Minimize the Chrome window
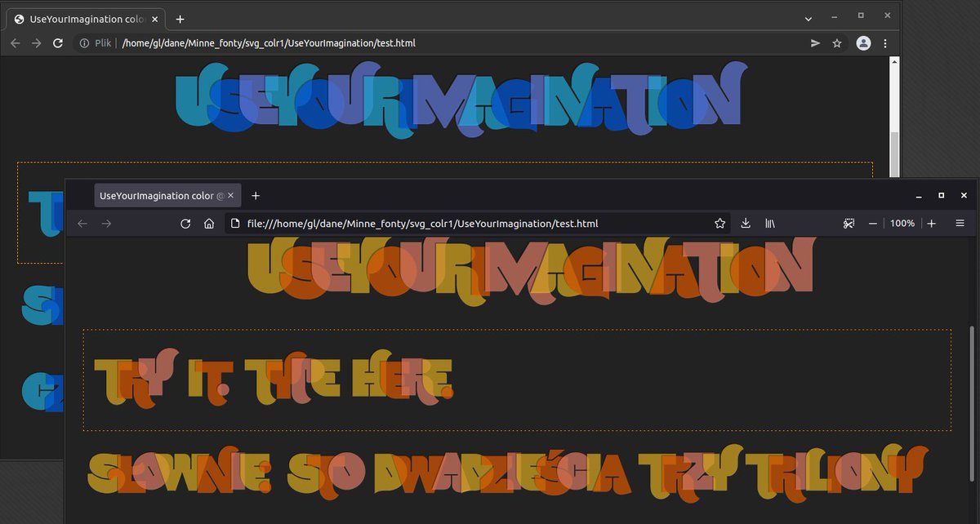980x524 pixels. click(834, 16)
